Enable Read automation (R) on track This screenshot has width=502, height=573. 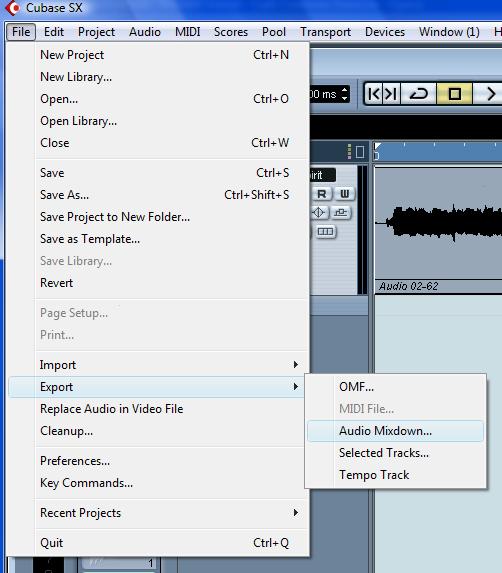point(322,194)
